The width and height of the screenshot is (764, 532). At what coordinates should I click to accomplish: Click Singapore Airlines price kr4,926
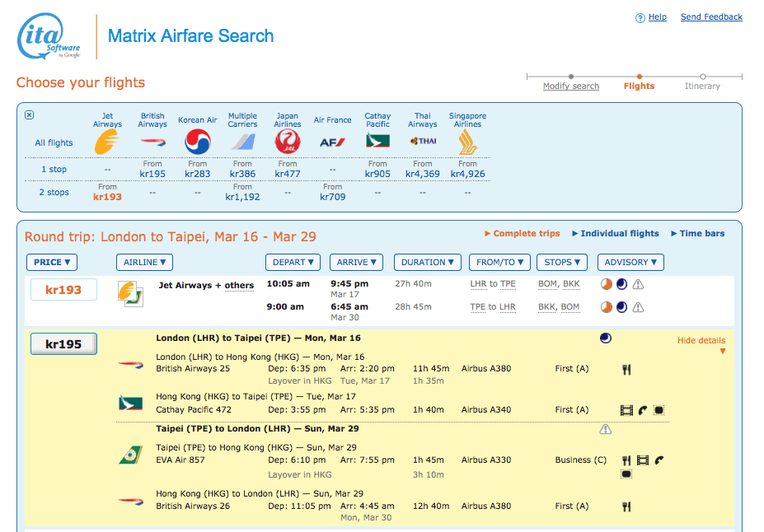click(x=468, y=174)
